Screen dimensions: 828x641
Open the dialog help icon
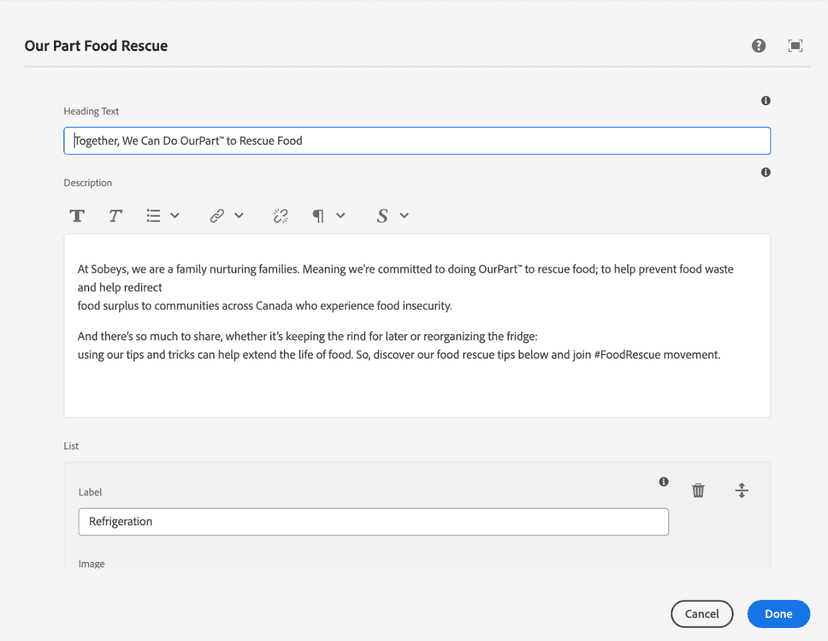759,46
